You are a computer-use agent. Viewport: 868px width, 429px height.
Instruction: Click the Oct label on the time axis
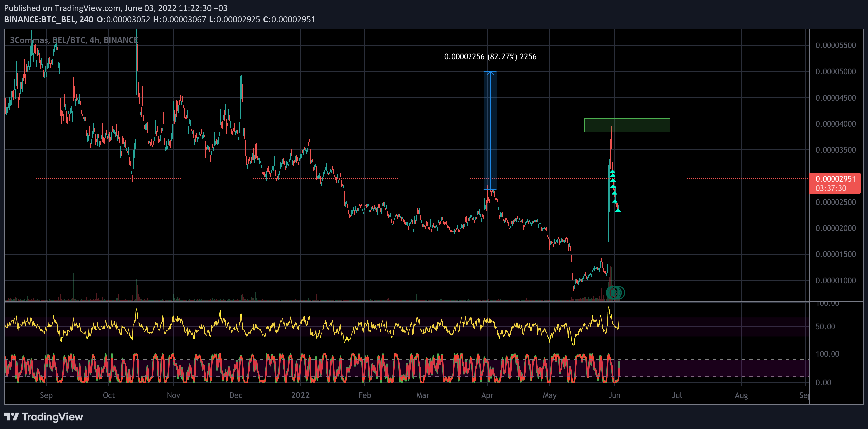tap(109, 395)
